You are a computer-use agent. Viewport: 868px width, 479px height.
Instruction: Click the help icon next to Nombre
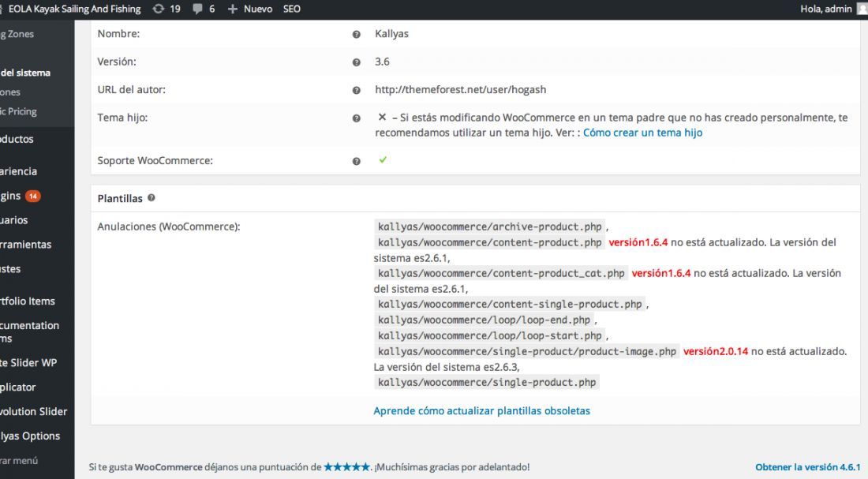coord(357,35)
